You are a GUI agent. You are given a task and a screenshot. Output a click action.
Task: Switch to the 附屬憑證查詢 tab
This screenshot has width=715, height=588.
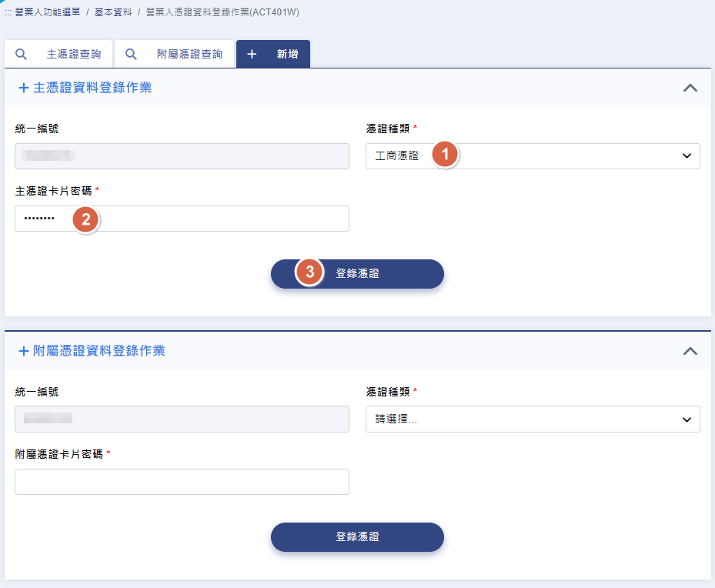point(174,54)
